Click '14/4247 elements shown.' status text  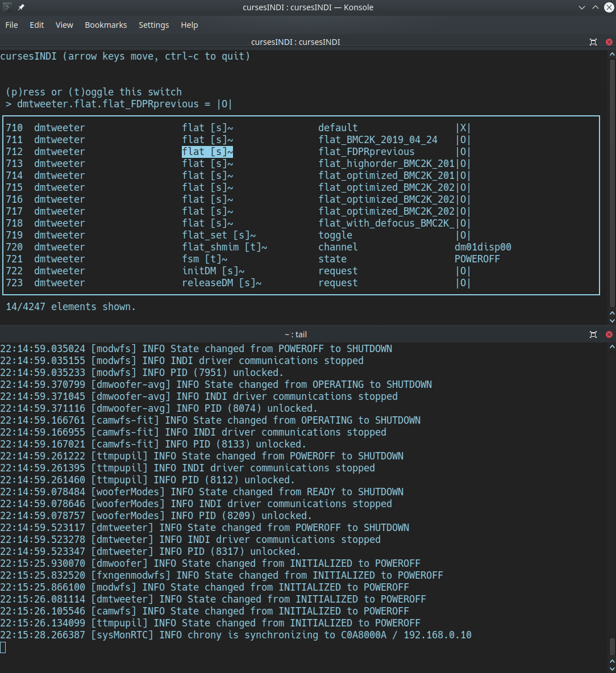71,307
